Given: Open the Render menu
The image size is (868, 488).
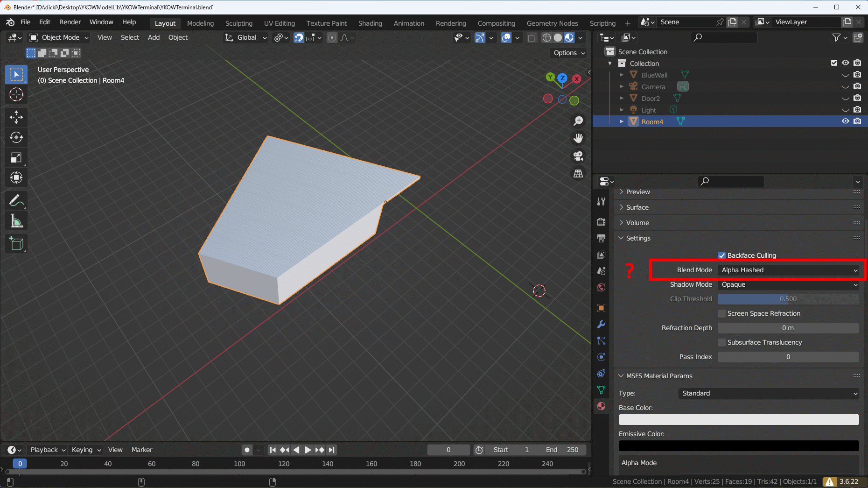Looking at the screenshot, I should tap(70, 22).
